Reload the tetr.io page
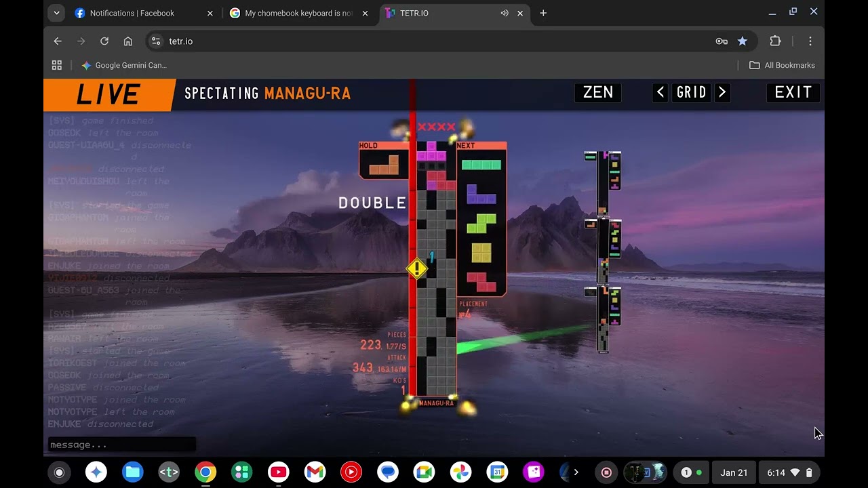Viewport: 868px width, 488px height. click(104, 41)
